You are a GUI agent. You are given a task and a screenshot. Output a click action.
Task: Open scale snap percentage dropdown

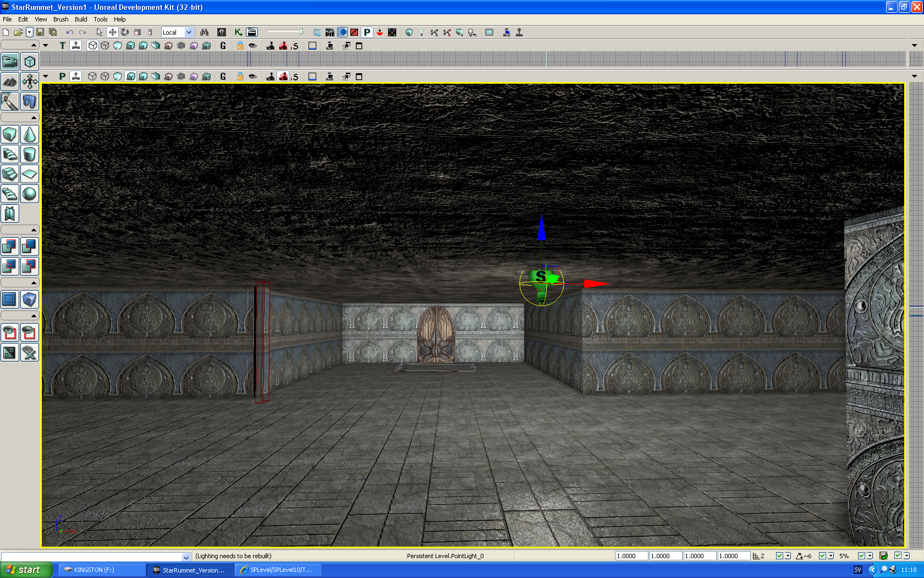870,556
